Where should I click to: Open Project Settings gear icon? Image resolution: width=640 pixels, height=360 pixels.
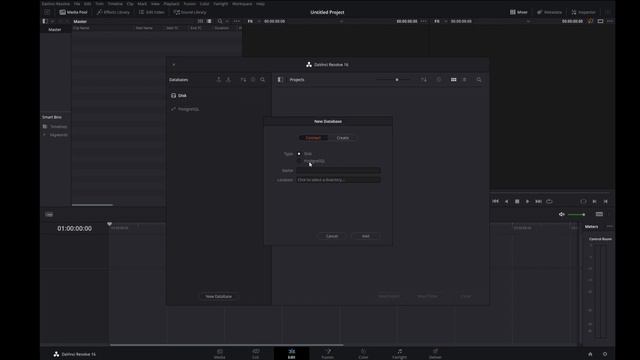pyautogui.click(x=605, y=354)
